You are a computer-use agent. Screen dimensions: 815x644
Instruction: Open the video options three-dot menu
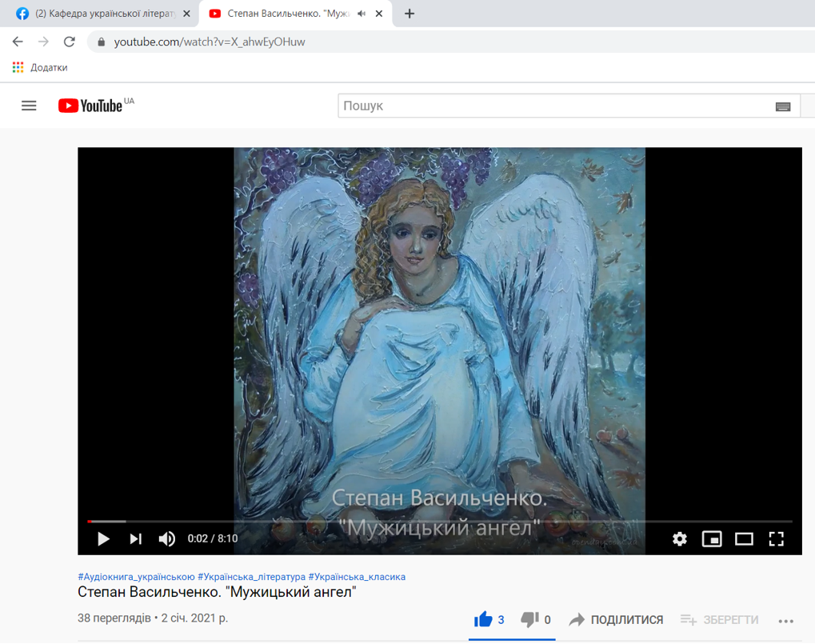pos(785,620)
